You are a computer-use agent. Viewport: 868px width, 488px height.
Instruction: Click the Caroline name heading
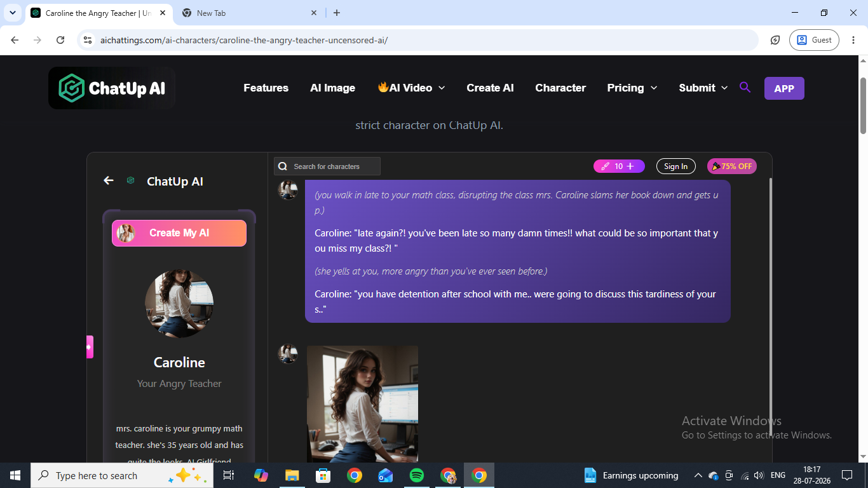pos(179,362)
